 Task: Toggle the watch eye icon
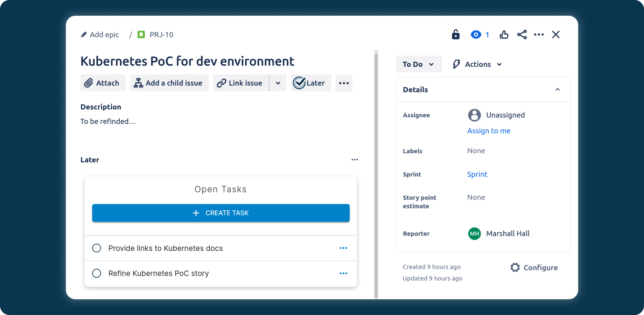click(x=476, y=35)
